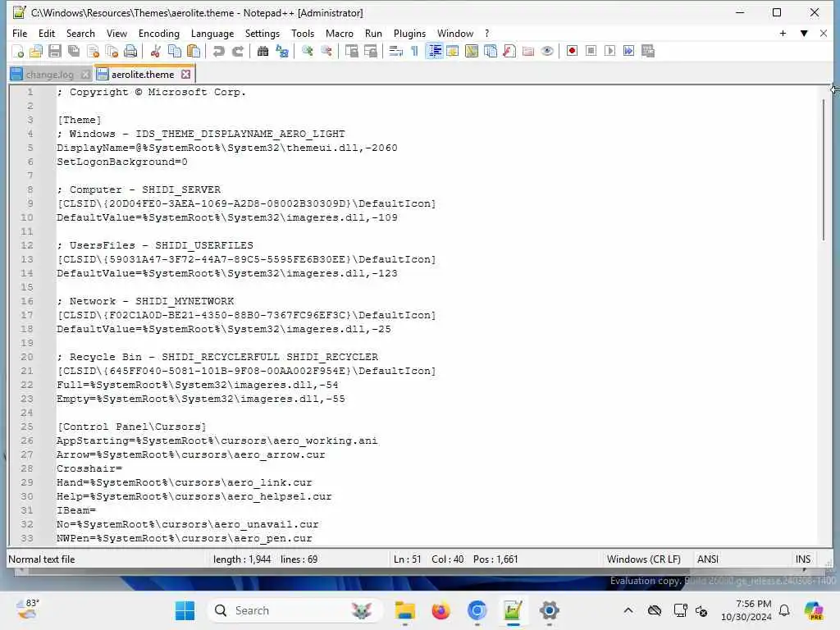Open the Run menu
This screenshot has height=630, width=840.
point(373,33)
